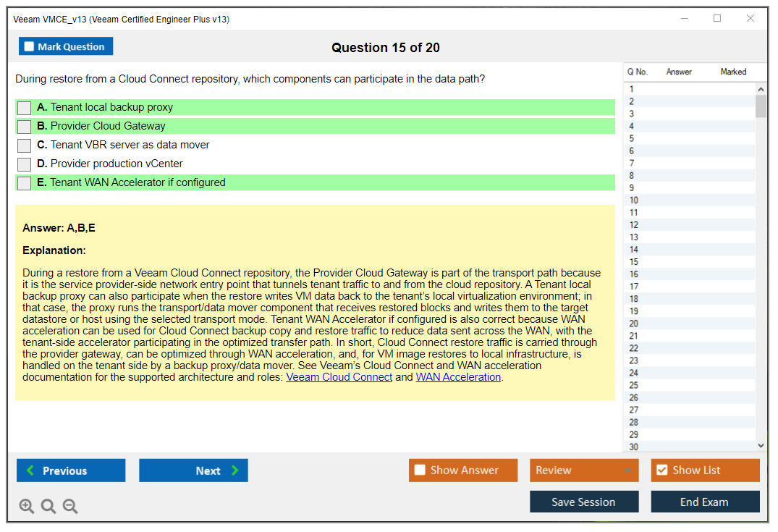Select row 21 in the list

click(x=689, y=336)
